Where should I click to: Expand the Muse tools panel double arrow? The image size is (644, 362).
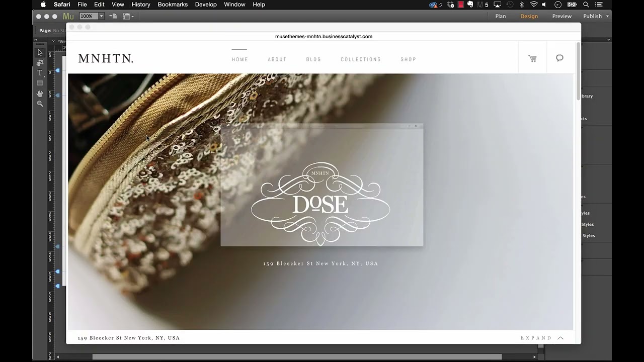36,40
